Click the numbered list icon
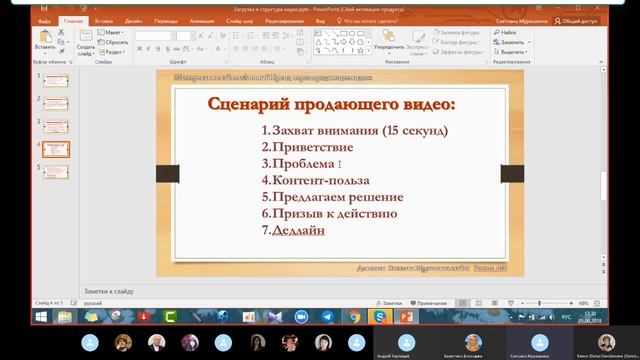The image size is (640, 360). coord(251,36)
